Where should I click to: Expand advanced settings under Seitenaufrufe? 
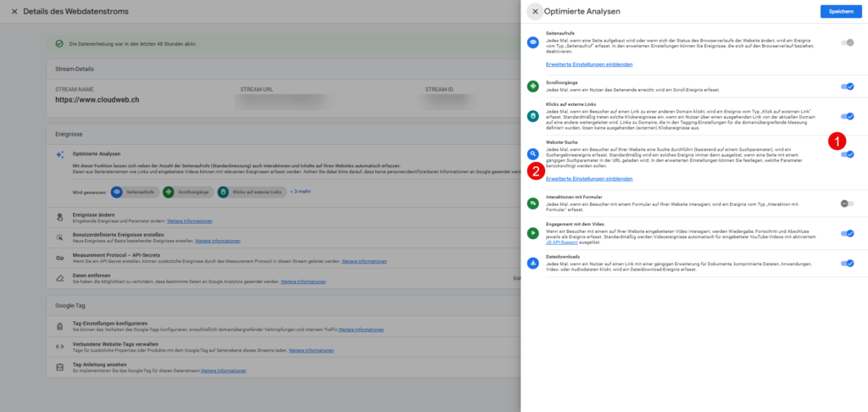click(x=589, y=64)
